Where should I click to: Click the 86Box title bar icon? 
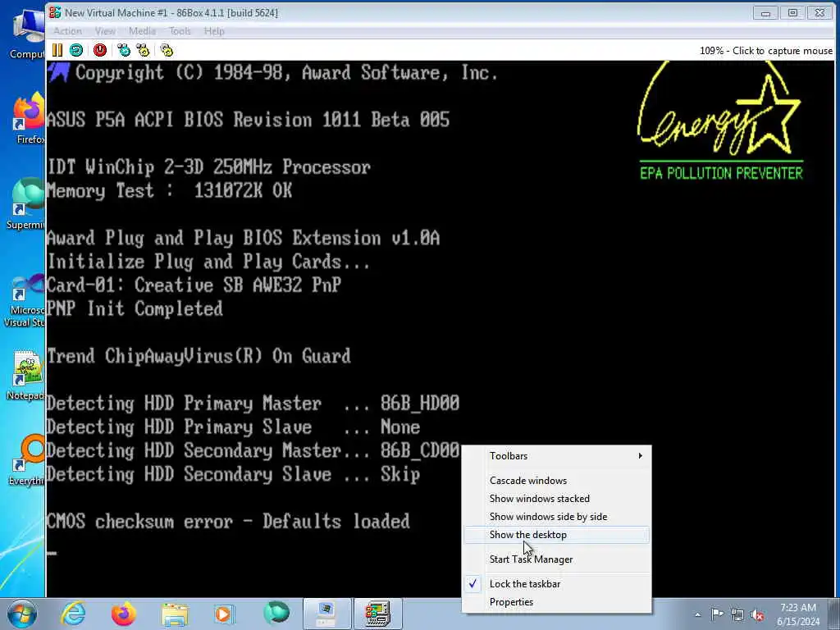coord(55,12)
